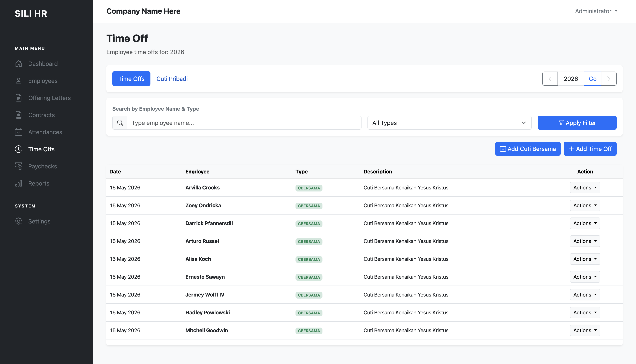Click the Dashboard house icon
Image resolution: width=636 pixels, height=364 pixels.
click(x=18, y=64)
